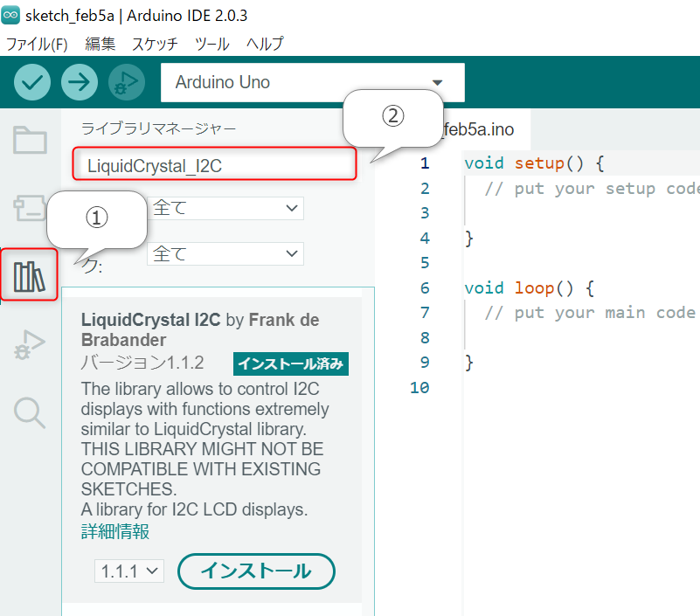Click line number 10 in the gutter

point(419,387)
